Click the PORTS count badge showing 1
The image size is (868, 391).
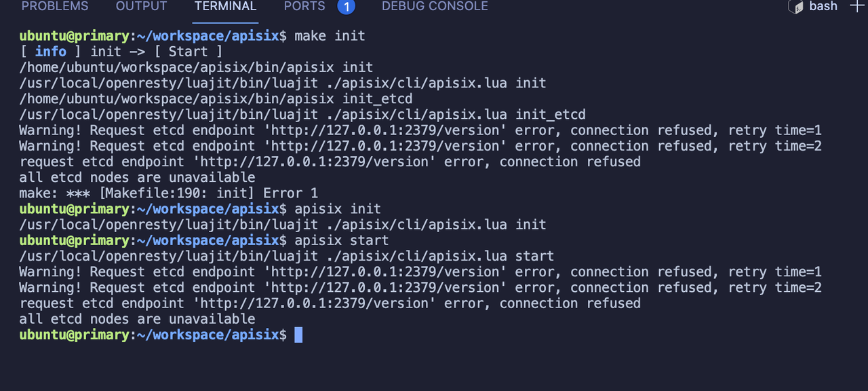click(x=346, y=7)
